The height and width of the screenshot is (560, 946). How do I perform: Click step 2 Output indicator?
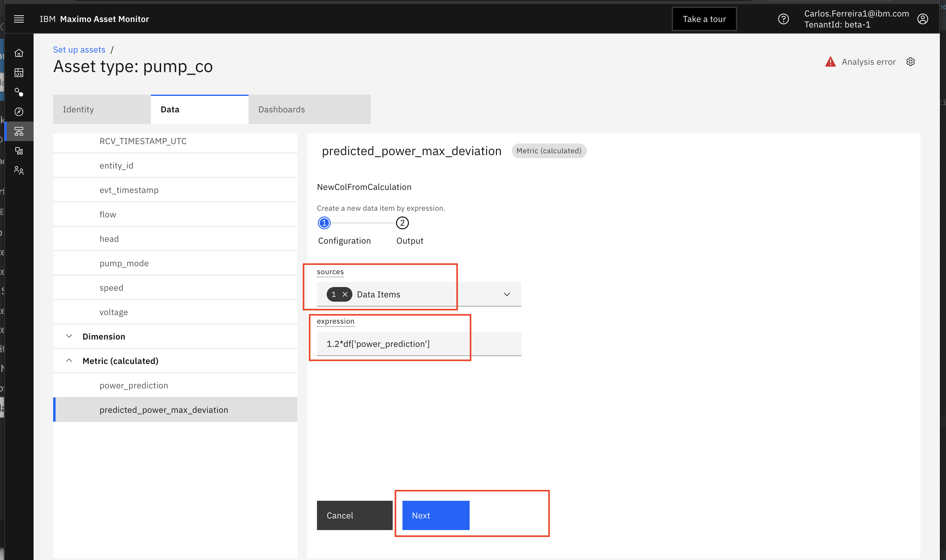click(402, 223)
